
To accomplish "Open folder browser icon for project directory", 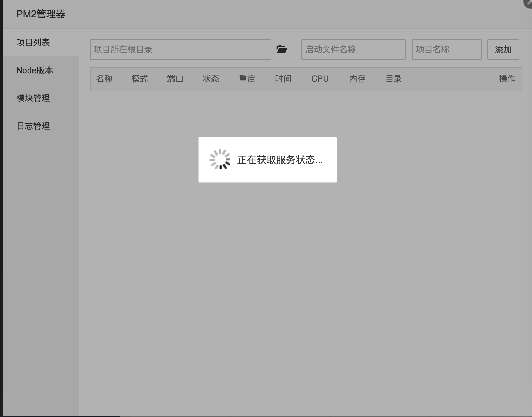I will click(282, 49).
